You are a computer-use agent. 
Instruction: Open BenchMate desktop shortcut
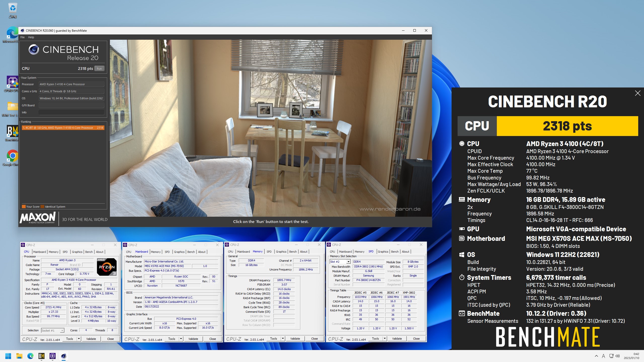click(x=12, y=133)
